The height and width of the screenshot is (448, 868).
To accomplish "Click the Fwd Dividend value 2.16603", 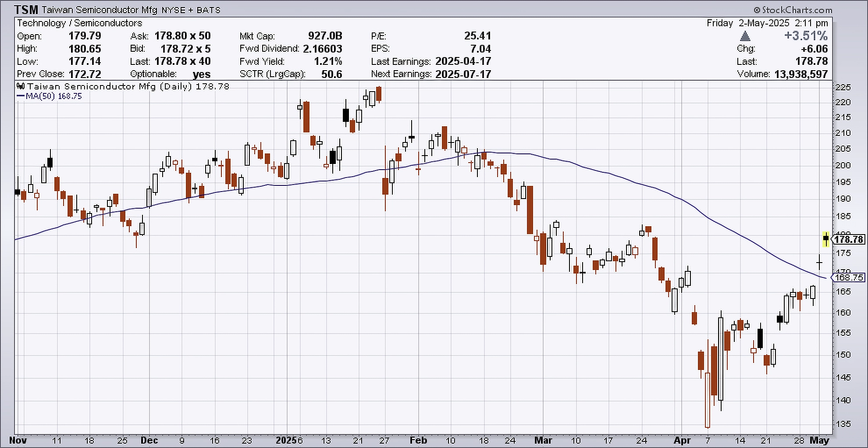I will coord(323,49).
